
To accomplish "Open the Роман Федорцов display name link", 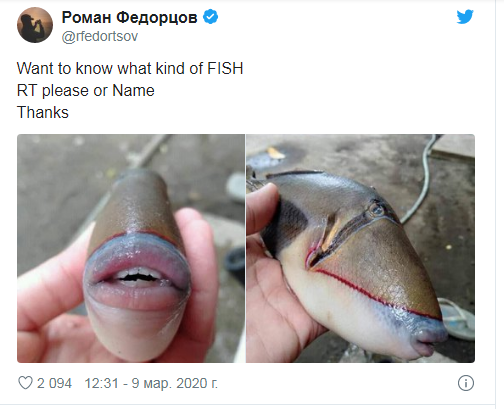I will click(x=129, y=17).
